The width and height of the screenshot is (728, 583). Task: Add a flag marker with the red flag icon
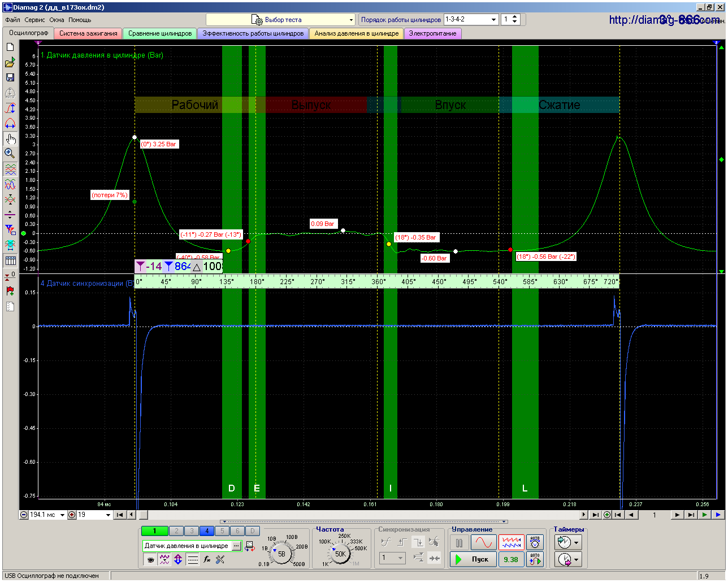coord(10,291)
